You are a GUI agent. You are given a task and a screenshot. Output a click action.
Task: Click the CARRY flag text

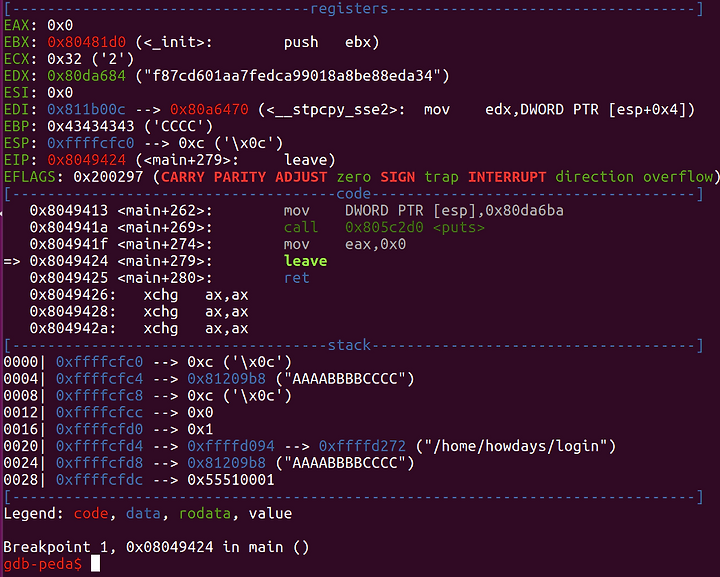(x=183, y=177)
